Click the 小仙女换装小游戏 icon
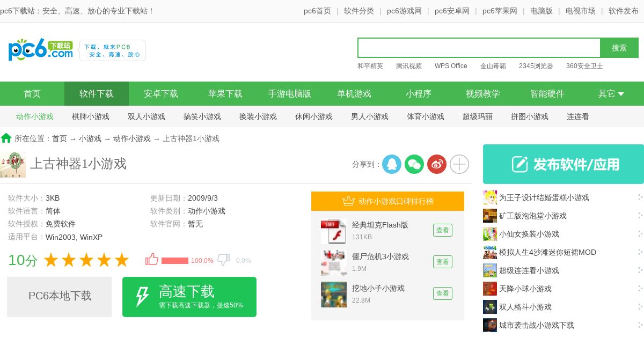This screenshot has width=644, height=338. (490, 234)
